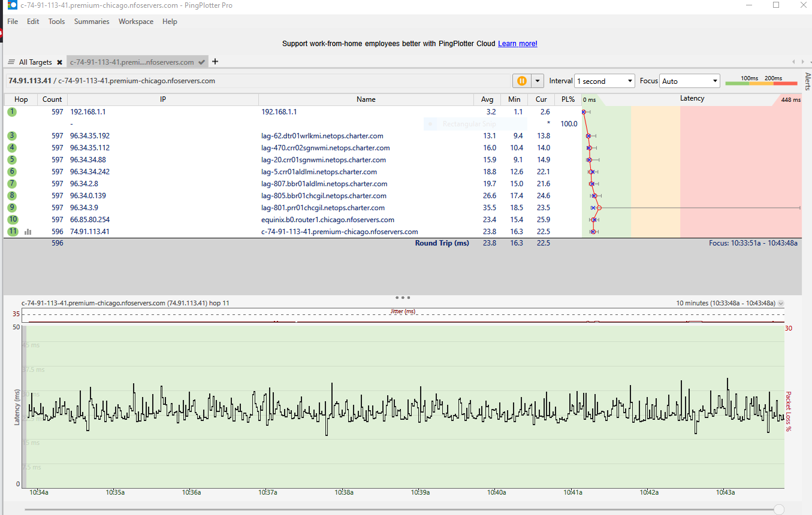Open the Summaries menu

(x=92, y=22)
